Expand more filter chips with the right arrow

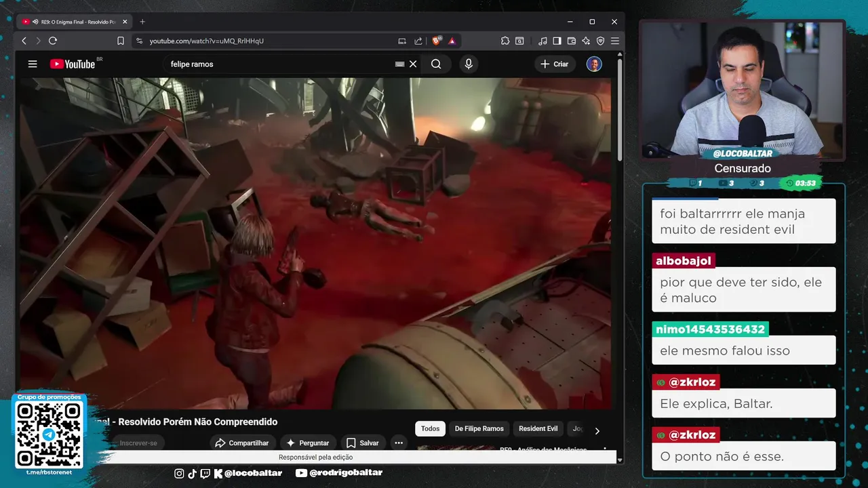(597, 430)
